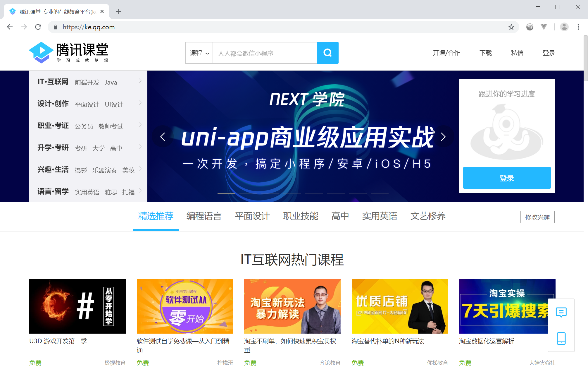Switch to 实用英语 tab
The image size is (588, 374).
380,216
